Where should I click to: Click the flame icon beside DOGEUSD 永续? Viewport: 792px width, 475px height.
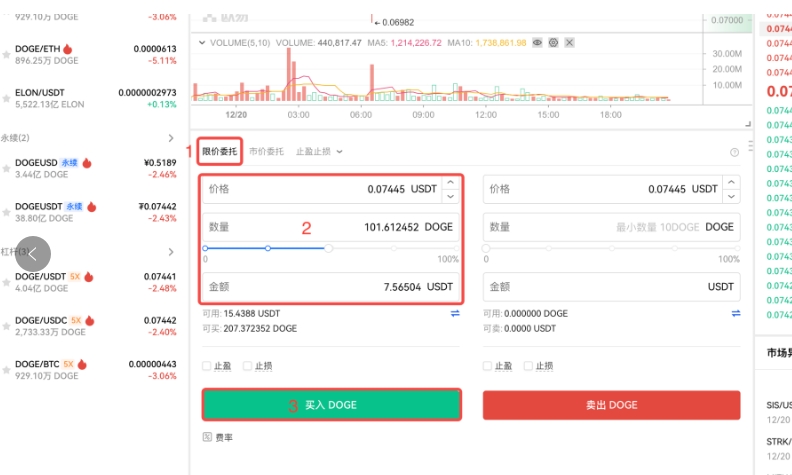[87, 163]
